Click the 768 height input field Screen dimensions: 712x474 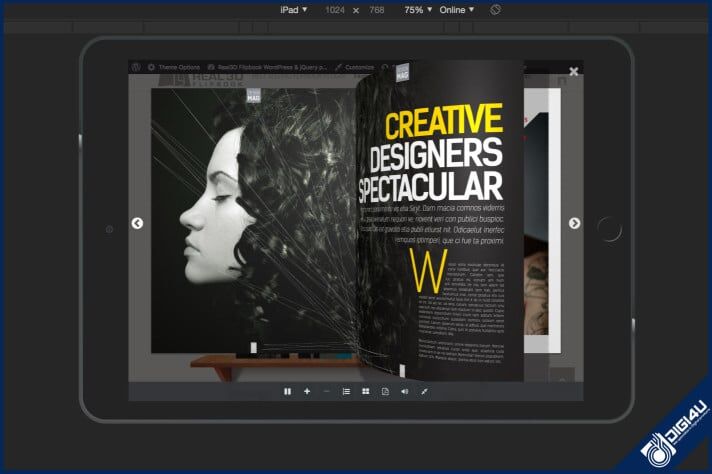(x=378, y=10)
